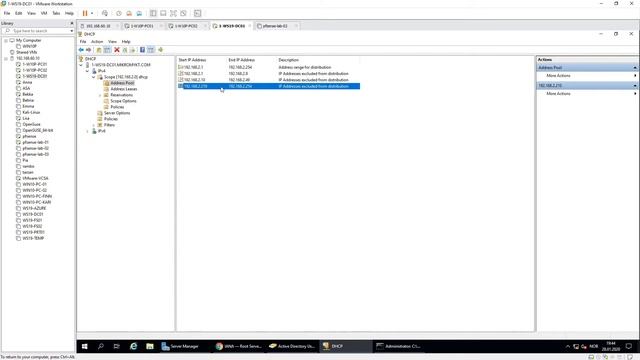The width and height of the screenshot is (640, 360).
Task: Close the Library panel with its X
Action: (71, 23)
